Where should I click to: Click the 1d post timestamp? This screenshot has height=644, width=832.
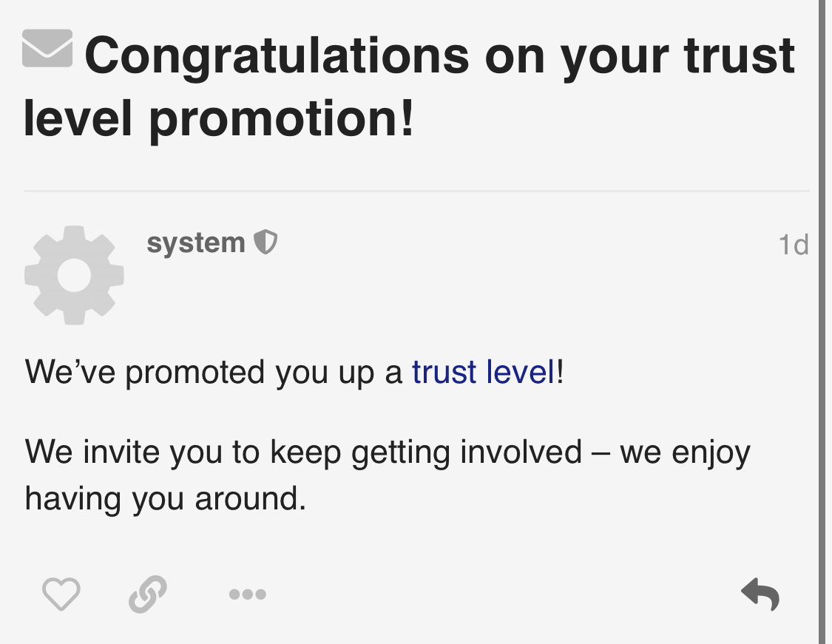point(794,245)
